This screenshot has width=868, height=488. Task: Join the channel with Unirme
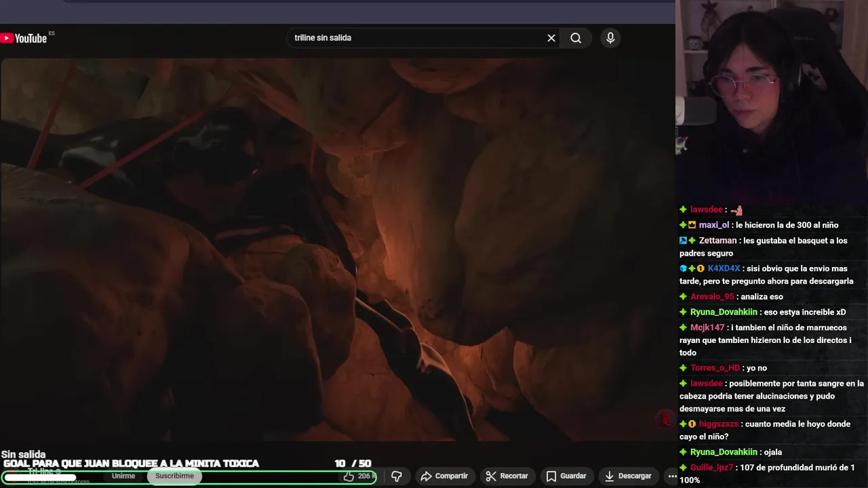coord(123,476)
